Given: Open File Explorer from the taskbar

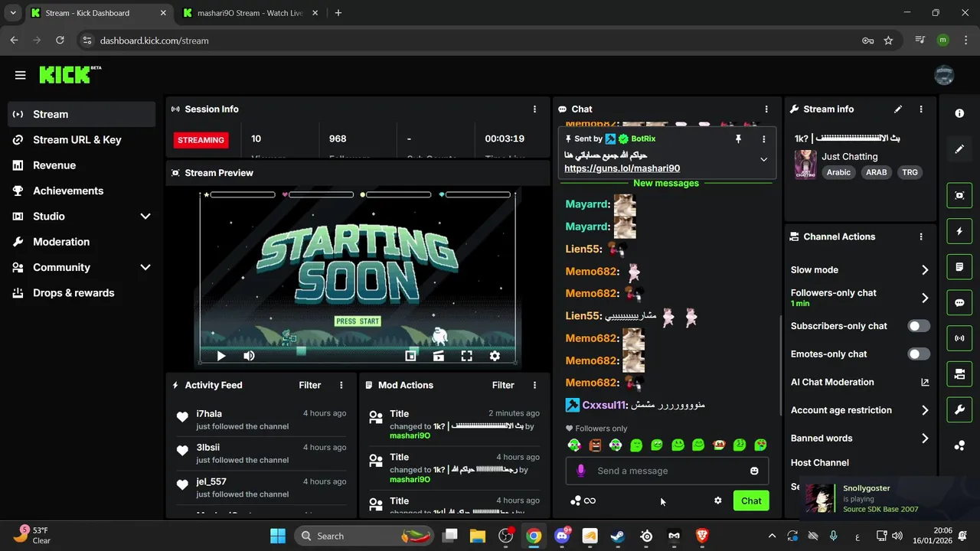Looking at the screenshot, I should pos(478,536).
